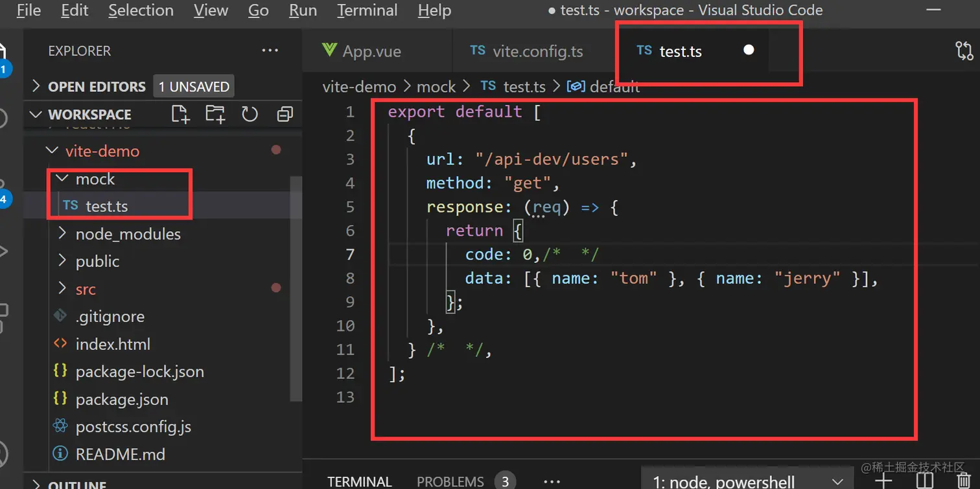Collapse the vite-demo folder

(x=51, y=151)
